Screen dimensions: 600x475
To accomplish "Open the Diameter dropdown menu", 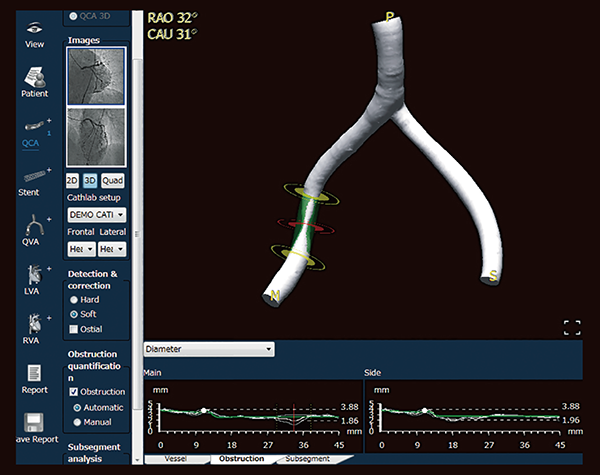I will click(x=209, y=349).
